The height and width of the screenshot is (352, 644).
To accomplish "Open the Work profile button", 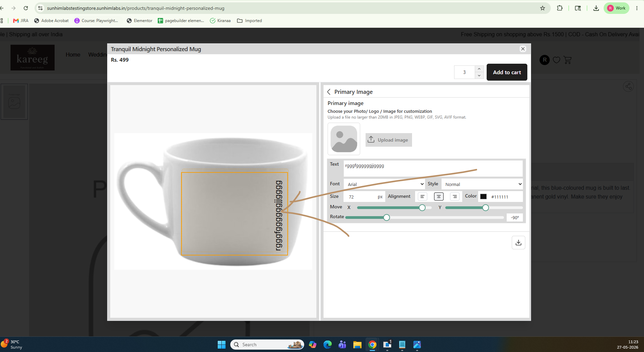I will (x=617, y=8).
